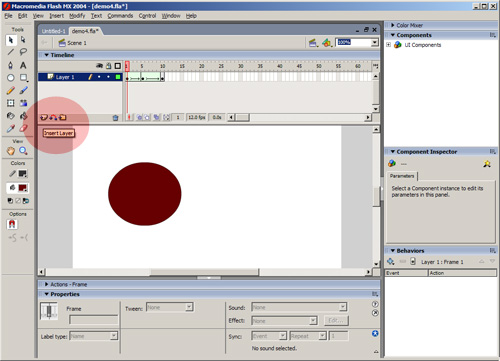Open the Modify menu

coord(77,16)
